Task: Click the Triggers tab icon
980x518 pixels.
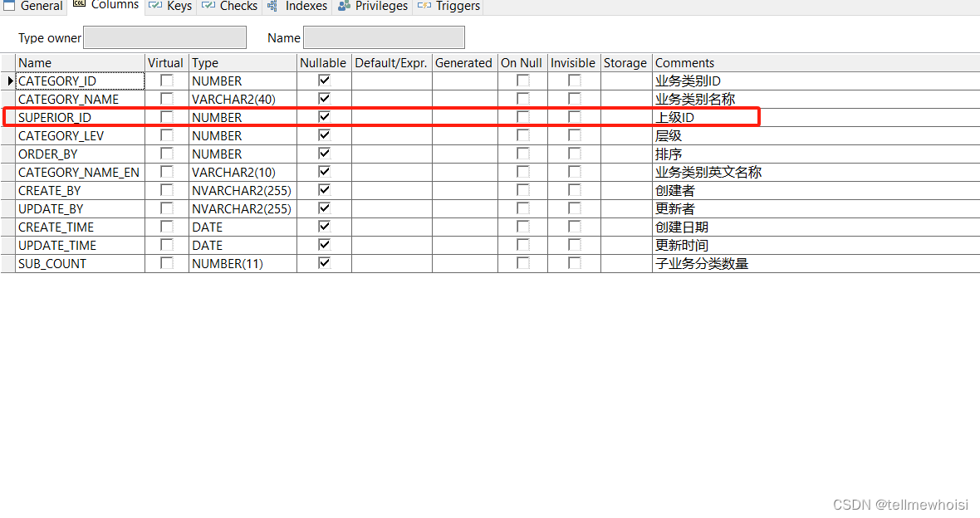Action: point(424,6)
